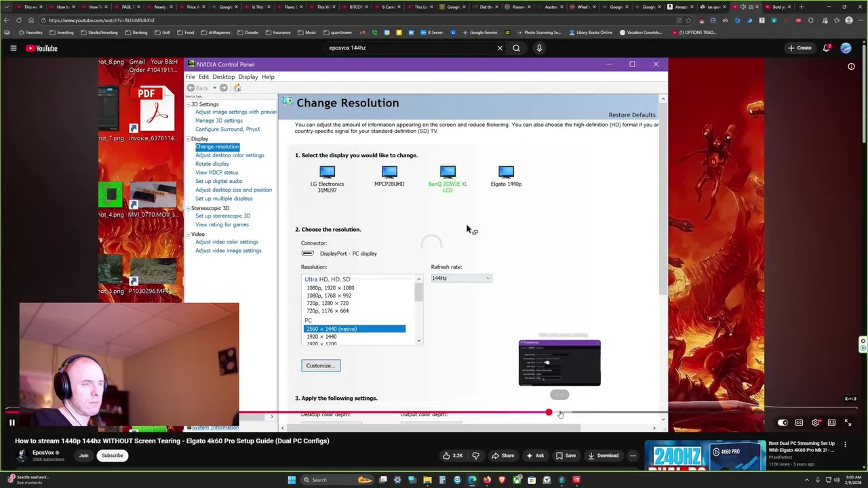Download the video

603,455
